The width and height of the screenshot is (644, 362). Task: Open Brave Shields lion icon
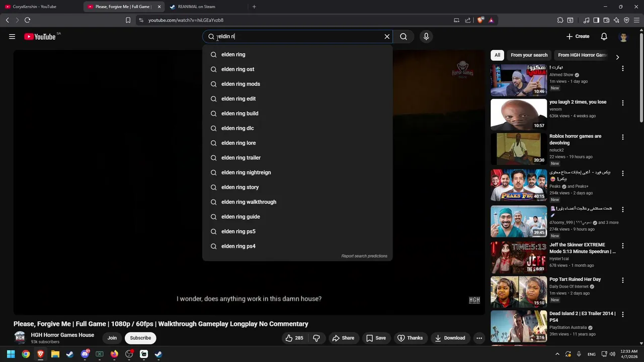pyautogui.click(x=480, y=20)
